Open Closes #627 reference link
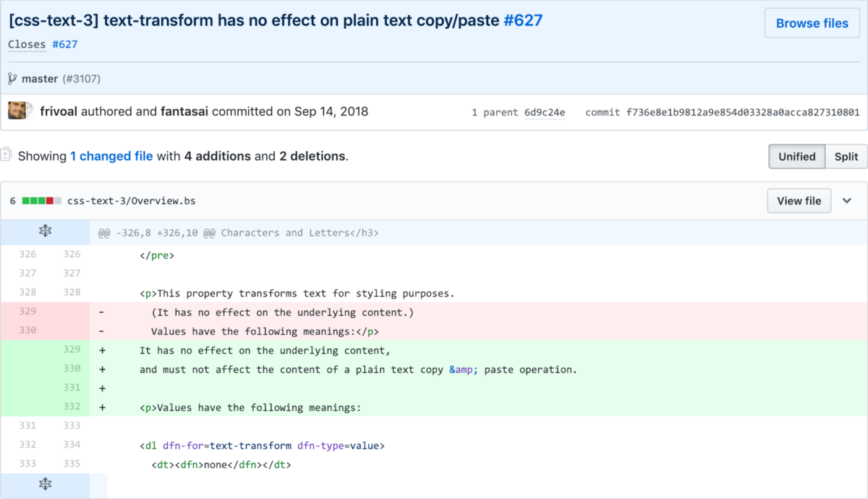 64,44
